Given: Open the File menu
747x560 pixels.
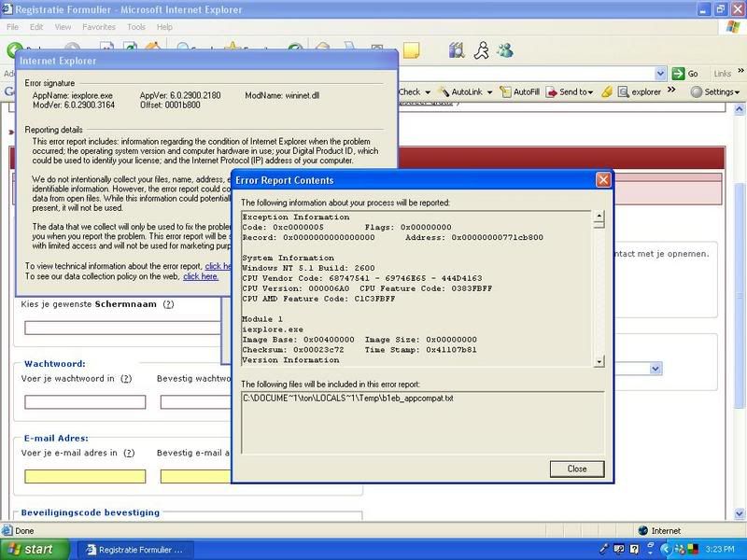Looking at the screenshot, I should click(13, 27).
